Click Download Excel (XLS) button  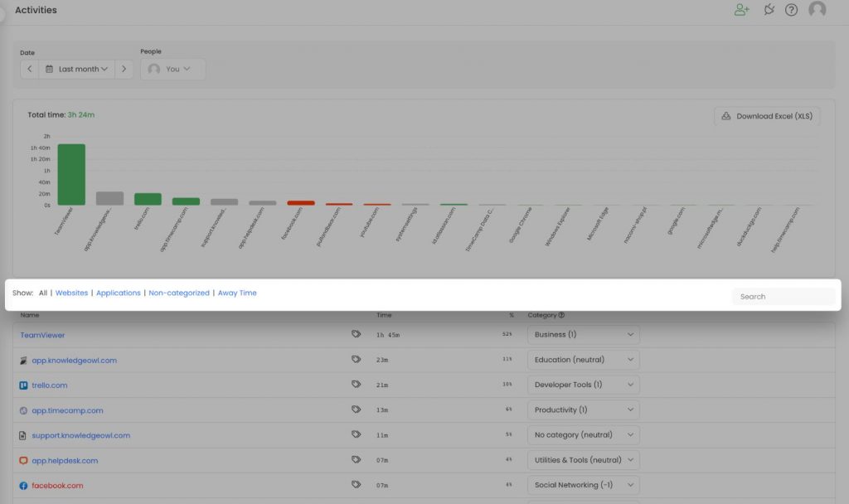[767, 116]
